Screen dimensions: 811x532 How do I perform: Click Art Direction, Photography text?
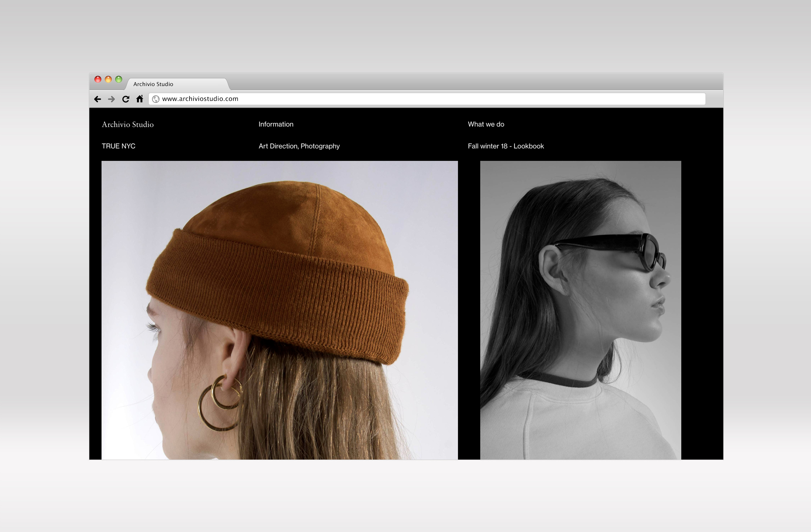[299, 146]
